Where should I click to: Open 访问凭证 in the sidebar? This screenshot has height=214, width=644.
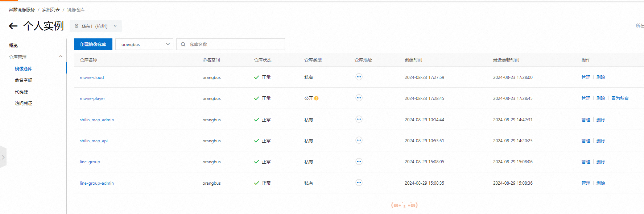(24, 104)
